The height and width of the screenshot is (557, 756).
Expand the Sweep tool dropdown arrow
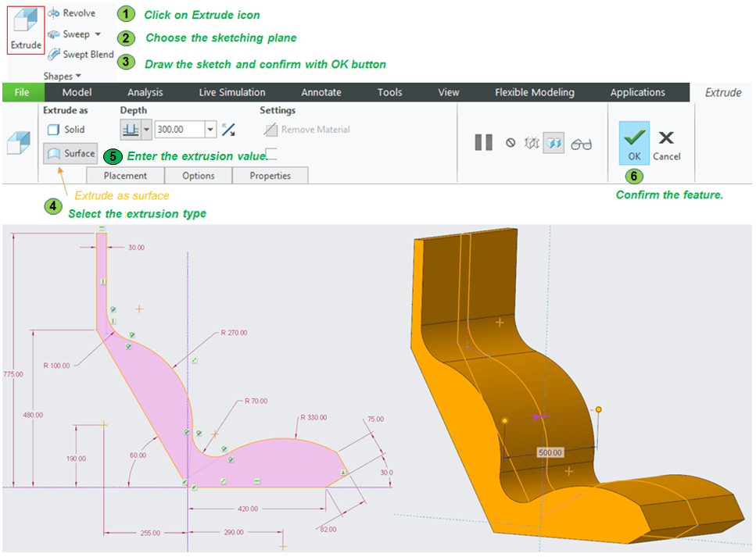coord(98,34)
